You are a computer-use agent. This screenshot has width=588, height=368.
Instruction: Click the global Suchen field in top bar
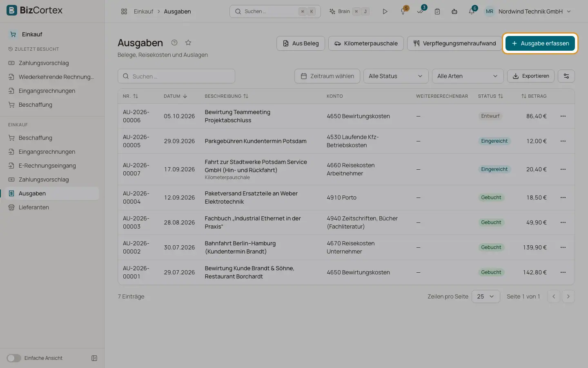[x=275, y=11]
